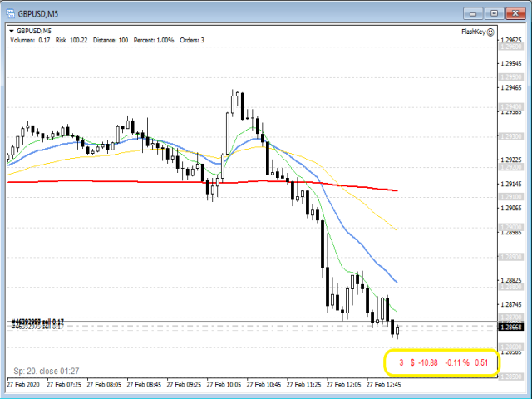
Task: Click the 1.29625 price scale label
Action: 511,40
